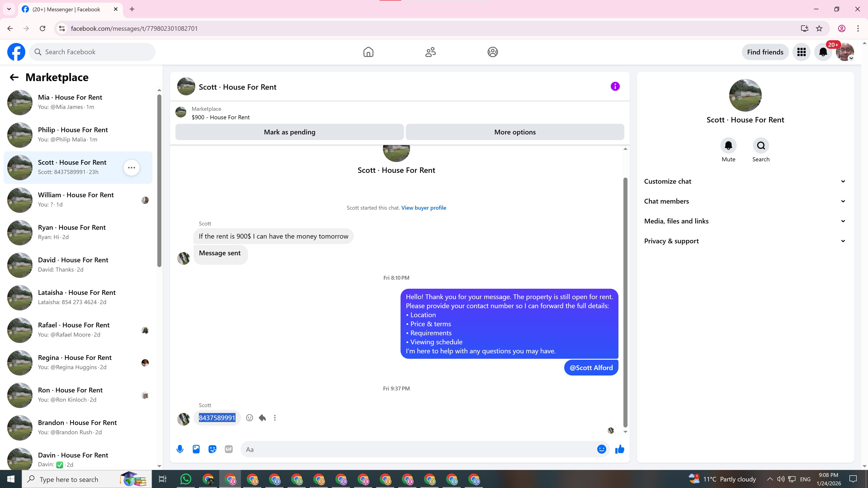Click the Mark as pending button

coord(289,132)
